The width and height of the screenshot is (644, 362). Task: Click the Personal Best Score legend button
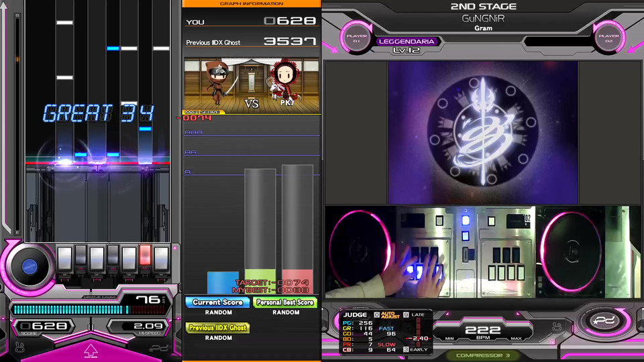284,302
